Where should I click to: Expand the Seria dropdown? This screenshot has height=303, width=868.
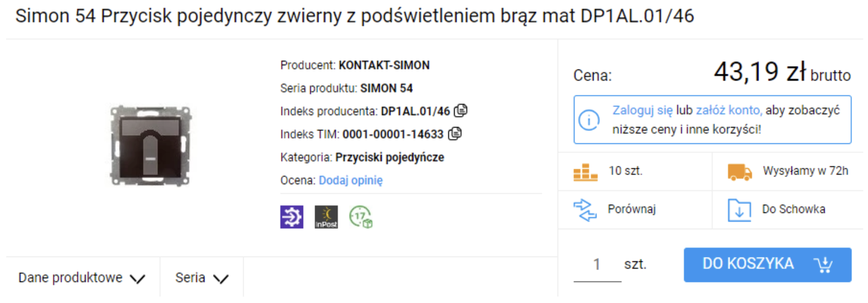tap(201, 278)
